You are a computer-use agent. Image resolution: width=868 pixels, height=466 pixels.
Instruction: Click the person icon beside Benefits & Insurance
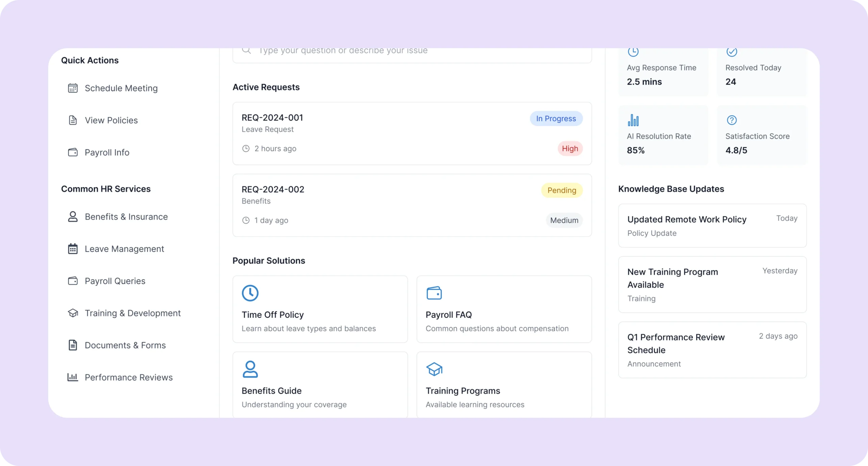coord(73,217)
